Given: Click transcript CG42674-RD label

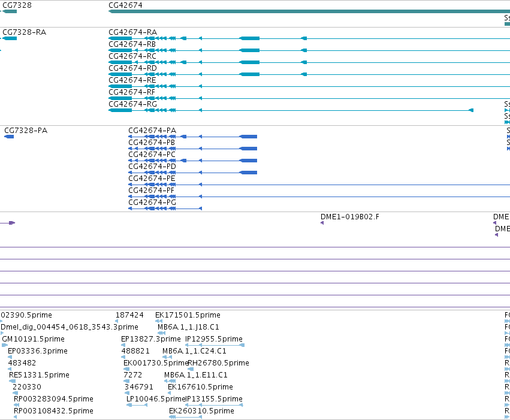Looking at the screenshot, I should pos(132,68).
